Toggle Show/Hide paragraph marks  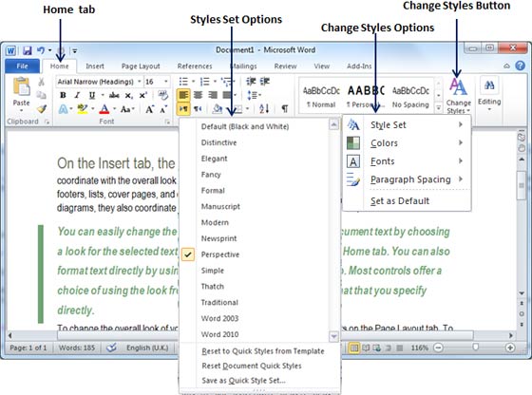285,109
